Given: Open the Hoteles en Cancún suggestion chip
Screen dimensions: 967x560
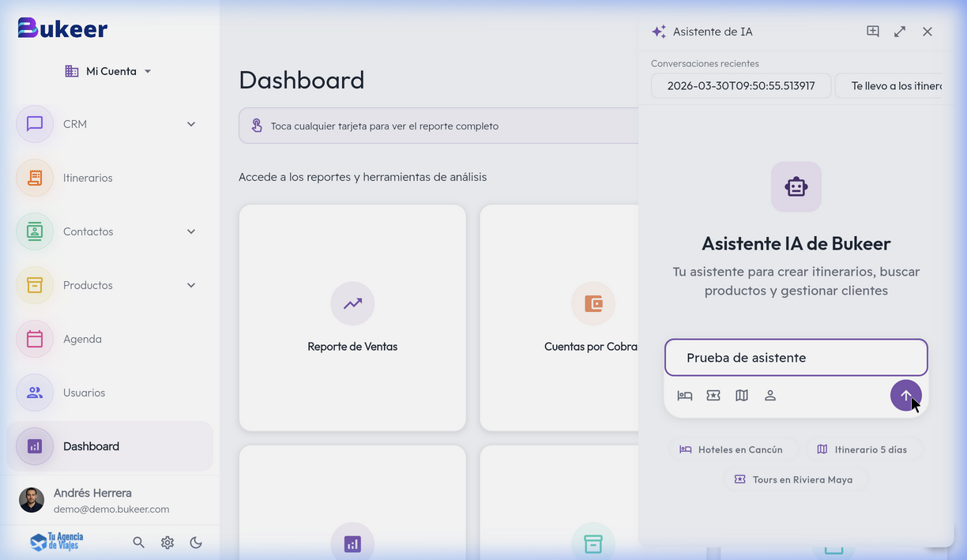Looking at the screenshot, I should tap(733, 449).
